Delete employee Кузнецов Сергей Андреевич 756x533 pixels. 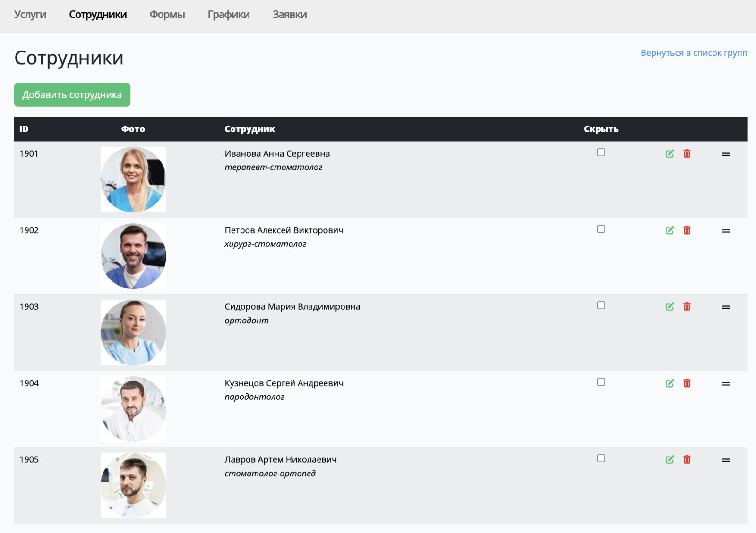(x=687, y=383)
